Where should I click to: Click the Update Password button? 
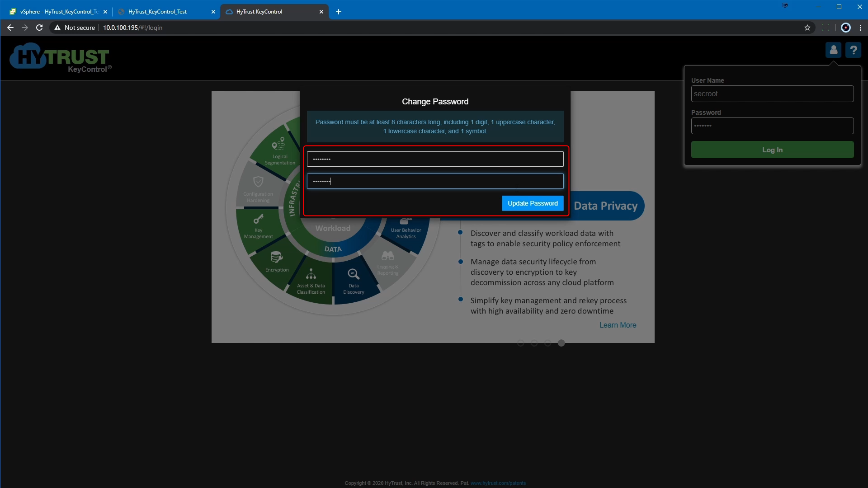pyautogui.click(x=533, y=203)
